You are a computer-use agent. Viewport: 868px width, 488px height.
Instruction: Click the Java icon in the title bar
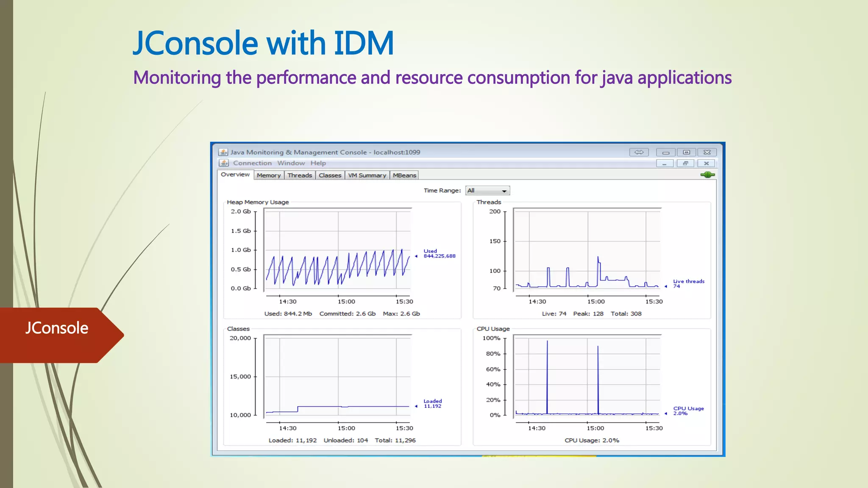click(x=223, y=152)
